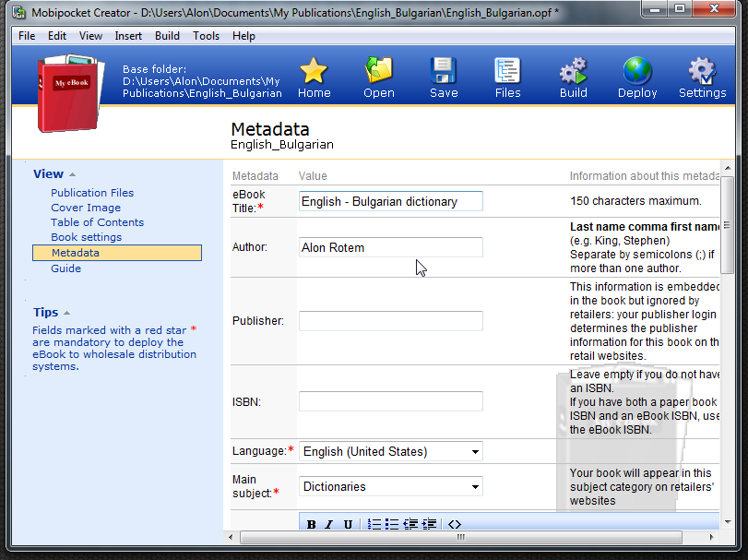The height and width of the screenshot is (560, 748).
Task: Toggle HTML source view button
Action: point(454,524)
